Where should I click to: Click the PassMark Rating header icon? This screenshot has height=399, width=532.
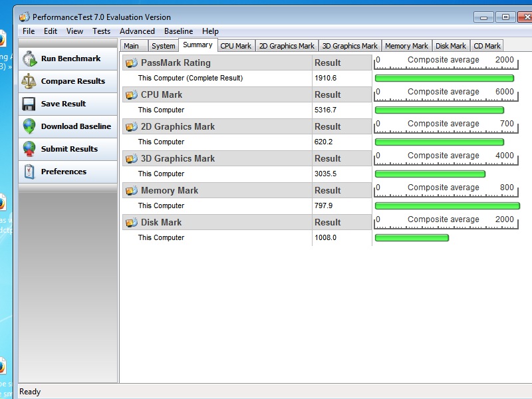(131, 63)
